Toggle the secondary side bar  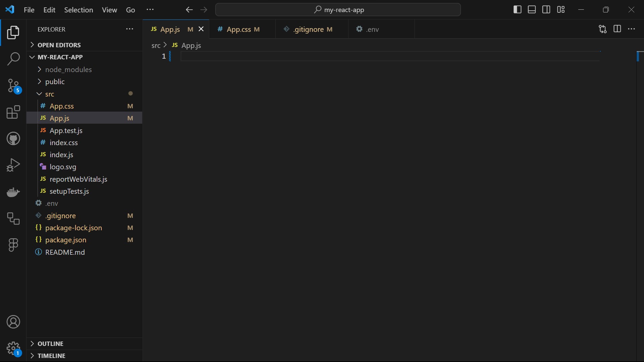click(546, 10)
